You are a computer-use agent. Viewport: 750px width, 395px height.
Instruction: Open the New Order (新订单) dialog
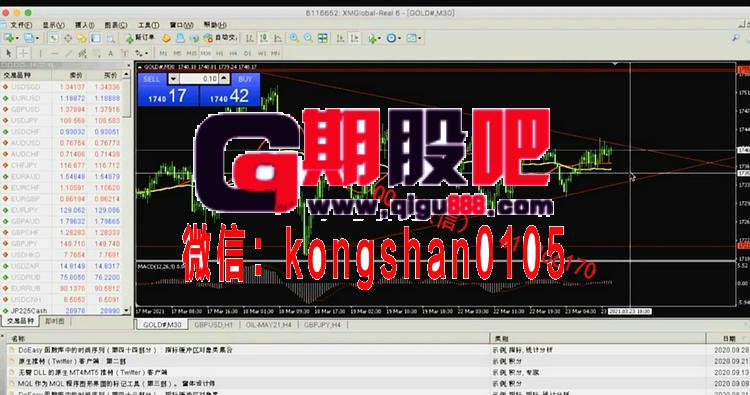140,38
